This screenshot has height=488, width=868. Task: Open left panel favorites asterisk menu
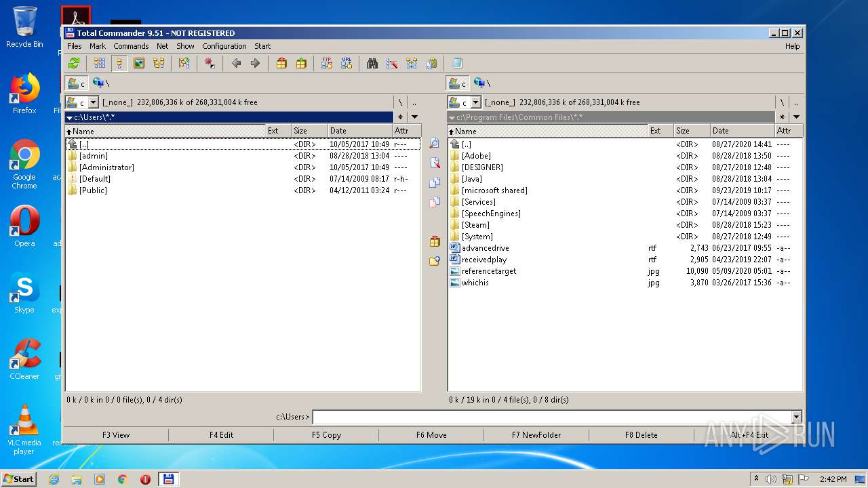point(400,117)
